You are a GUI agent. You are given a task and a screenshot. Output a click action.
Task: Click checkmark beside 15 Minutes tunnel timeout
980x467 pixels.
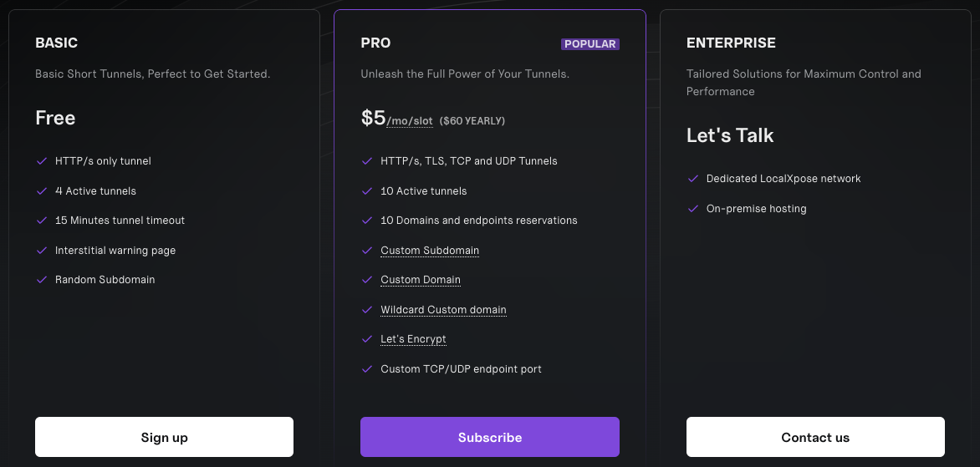(x=42, y=221)
